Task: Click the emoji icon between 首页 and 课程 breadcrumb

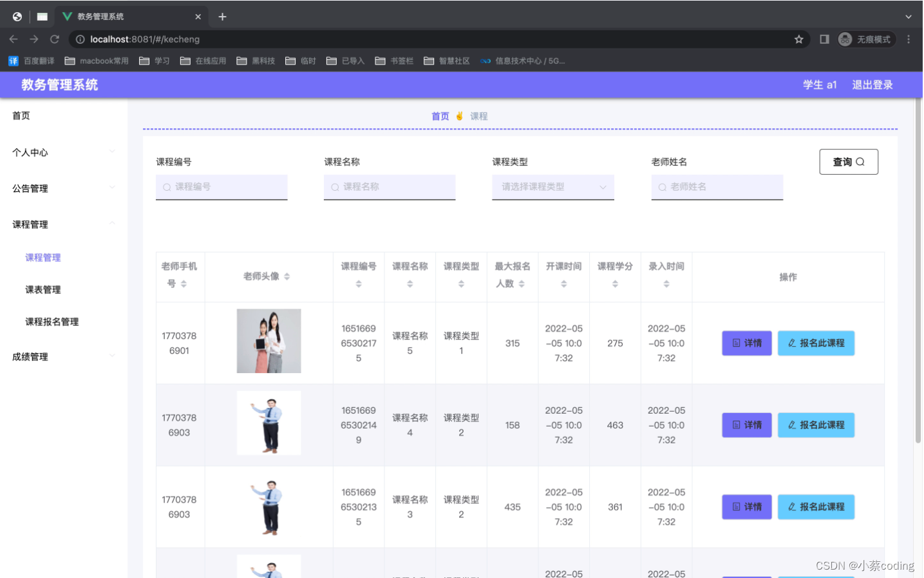Action: coord(460,116)
